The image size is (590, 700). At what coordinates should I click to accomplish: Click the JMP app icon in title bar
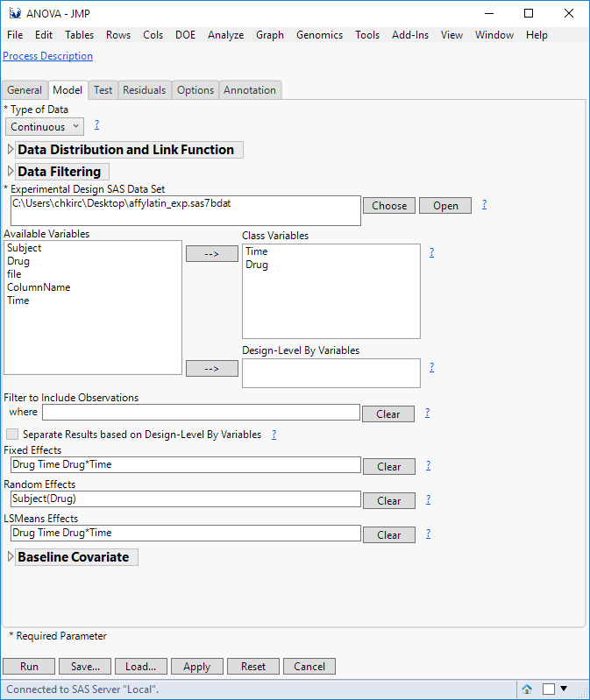(14, 13)
